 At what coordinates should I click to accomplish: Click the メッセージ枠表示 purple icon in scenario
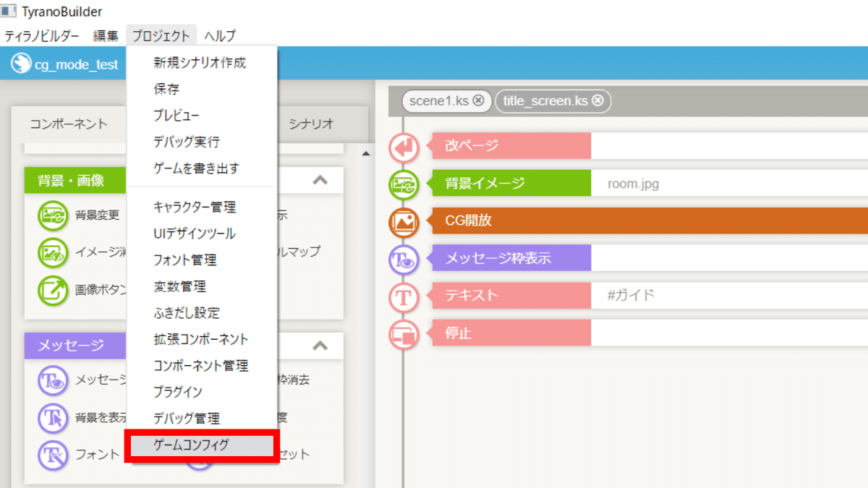click(404, 259)
